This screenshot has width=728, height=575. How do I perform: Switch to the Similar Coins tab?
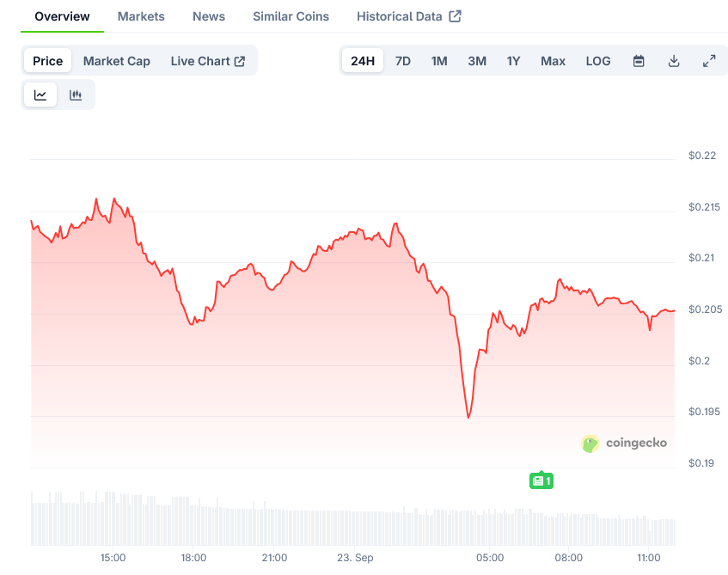click(291, 16)
